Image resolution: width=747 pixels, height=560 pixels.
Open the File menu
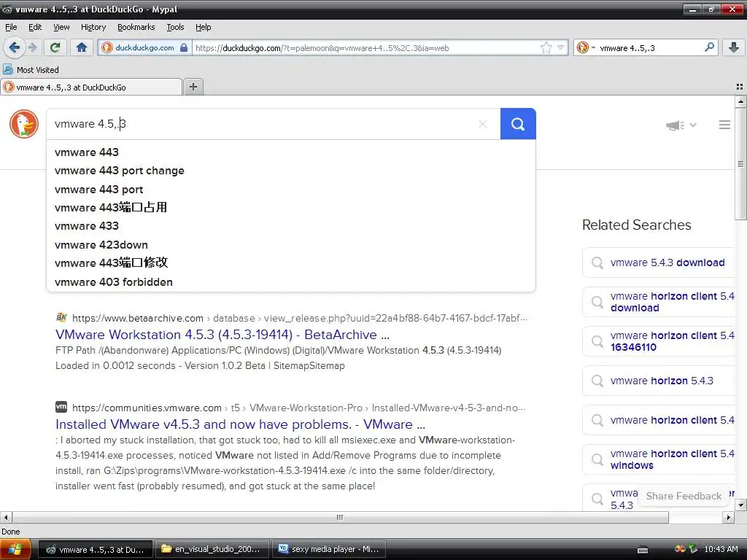(x=11, y=27)
